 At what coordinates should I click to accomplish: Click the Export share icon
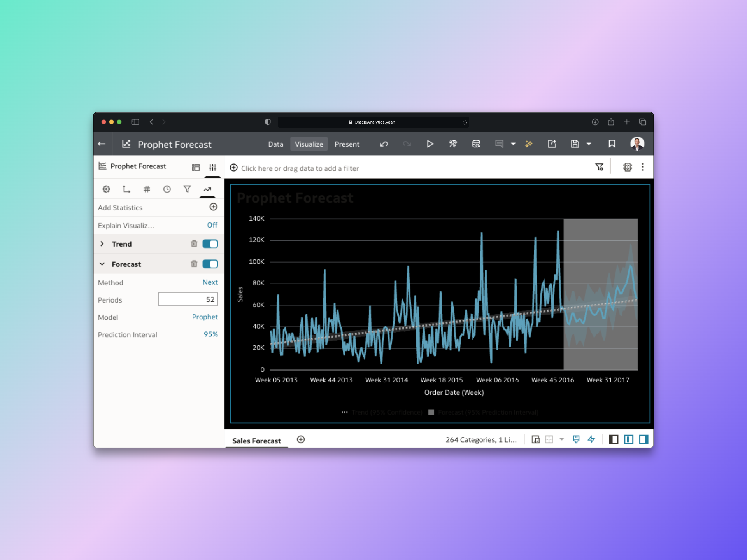[552, 144]
